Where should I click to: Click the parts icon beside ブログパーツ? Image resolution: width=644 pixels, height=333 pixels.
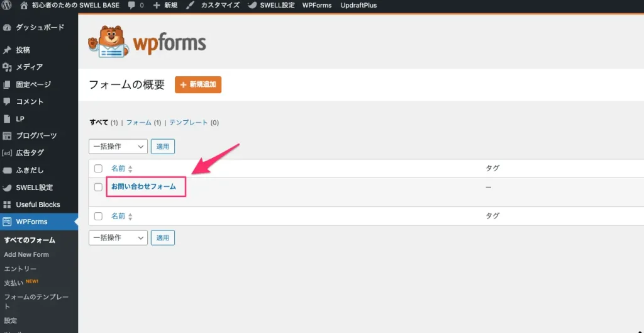point(6,136)
